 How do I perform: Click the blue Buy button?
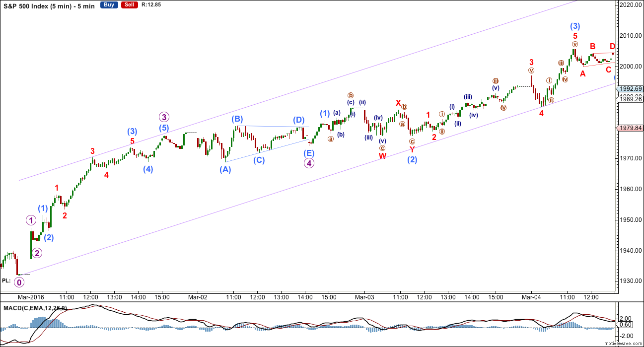coord(109,5)
